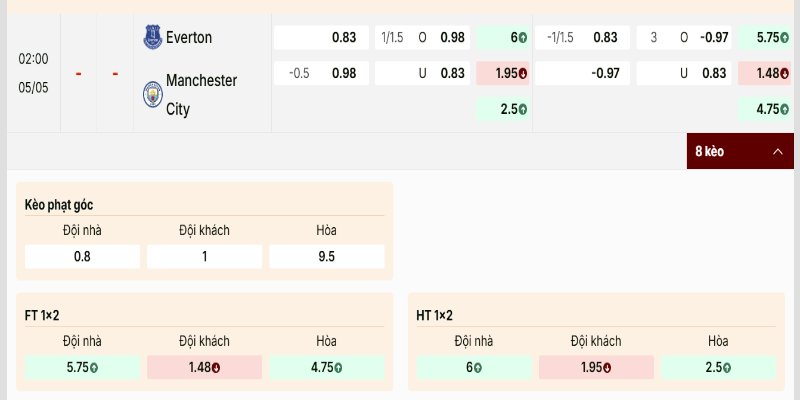The height and width of the screenshot is (400, 800).
Task: Select FT 1×2 Hòa odds 4.75
Action: click(x=327, y=367)
